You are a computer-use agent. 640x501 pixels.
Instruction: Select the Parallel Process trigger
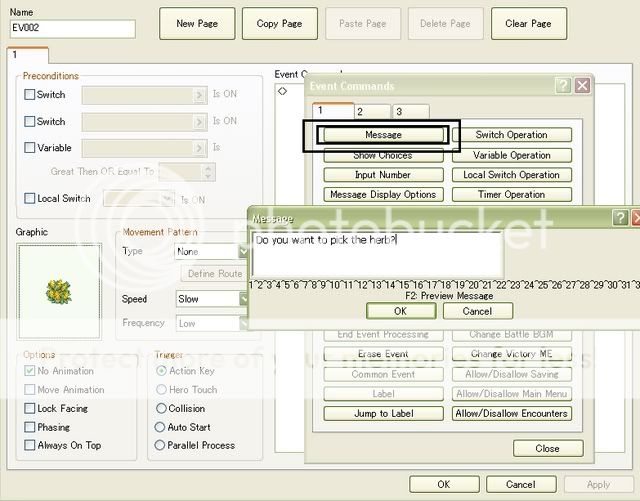[x=161, y=446]
